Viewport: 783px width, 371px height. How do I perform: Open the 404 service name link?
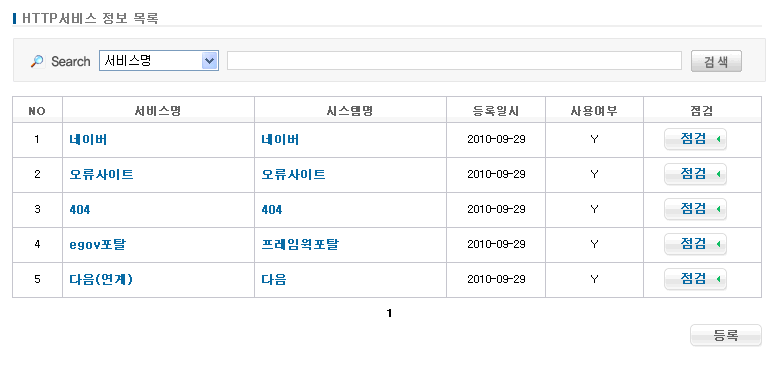[80, 210]
